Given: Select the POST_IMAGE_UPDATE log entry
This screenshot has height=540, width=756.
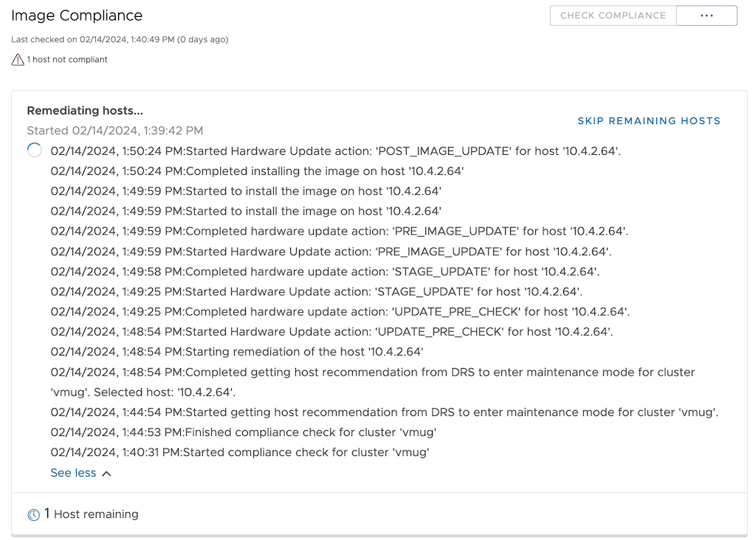Looking at the screenshot, I should coord(335,151).
